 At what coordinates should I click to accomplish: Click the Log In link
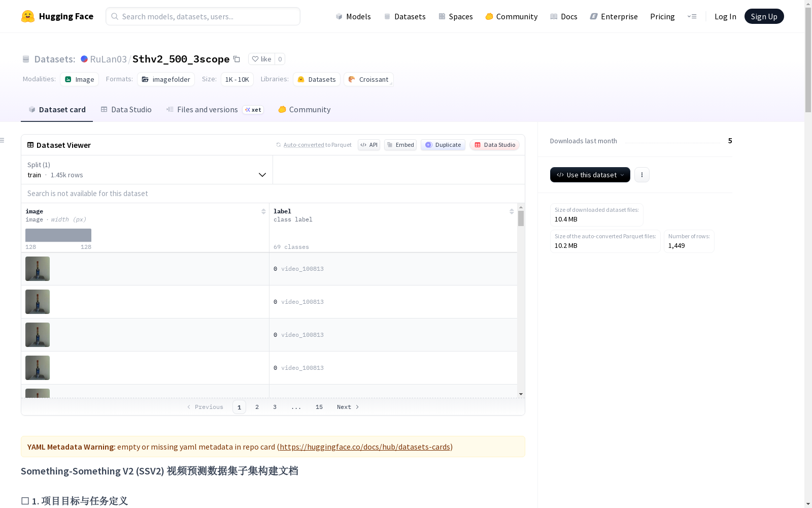[725, 16]
